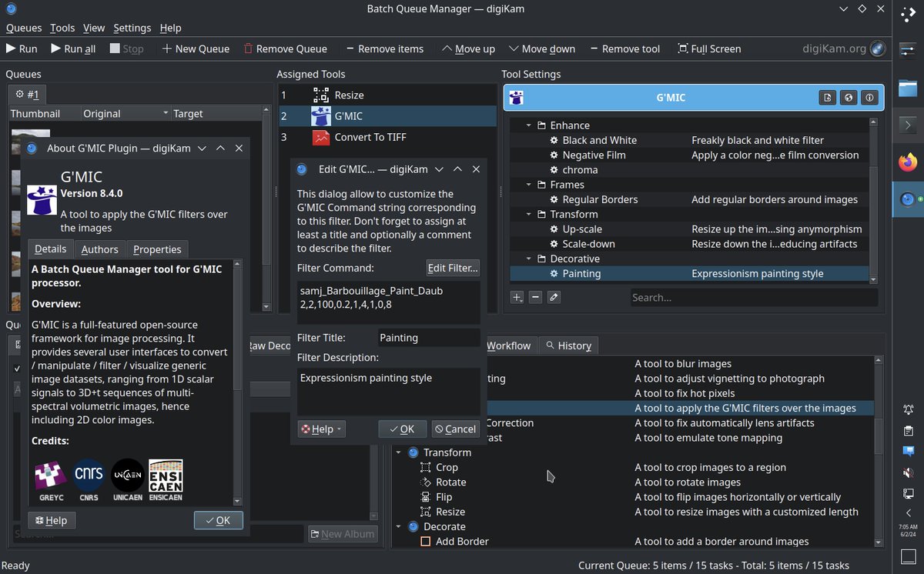924x574 pixels.
Task: Open the G'MIC online handbook globe icon
Action: (849, 98)
